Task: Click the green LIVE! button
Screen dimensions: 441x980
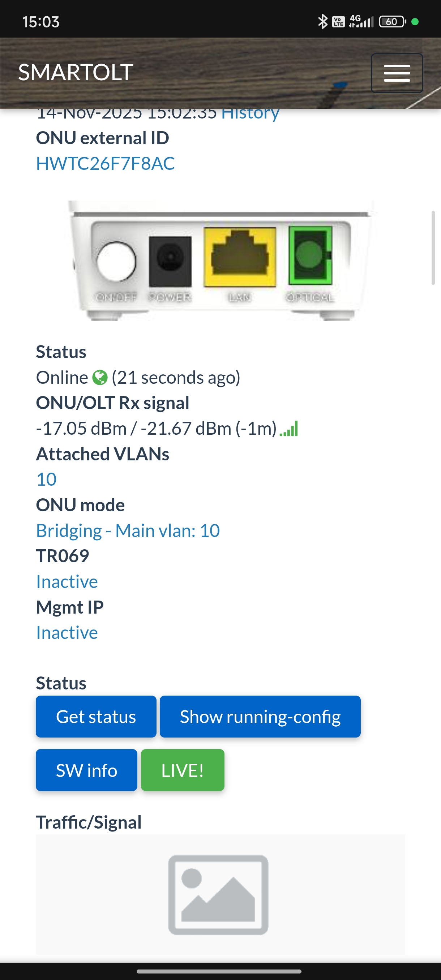Action: click(x=183, y=770)
